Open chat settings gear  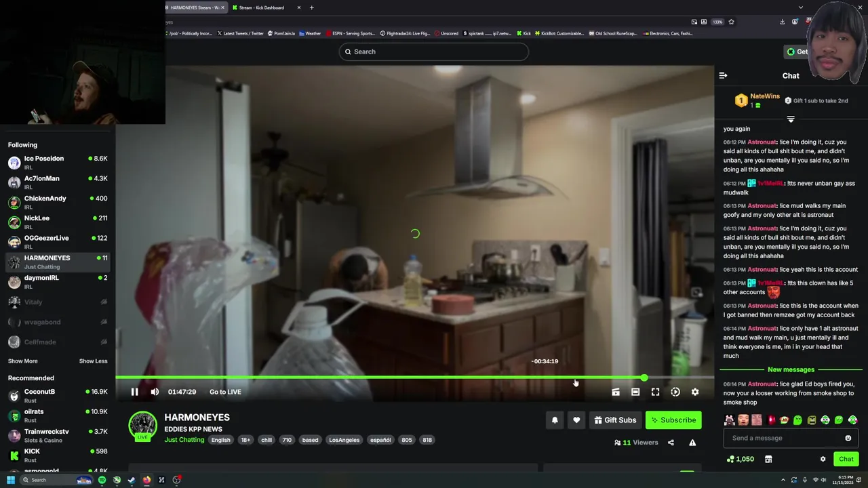point(823,459)
